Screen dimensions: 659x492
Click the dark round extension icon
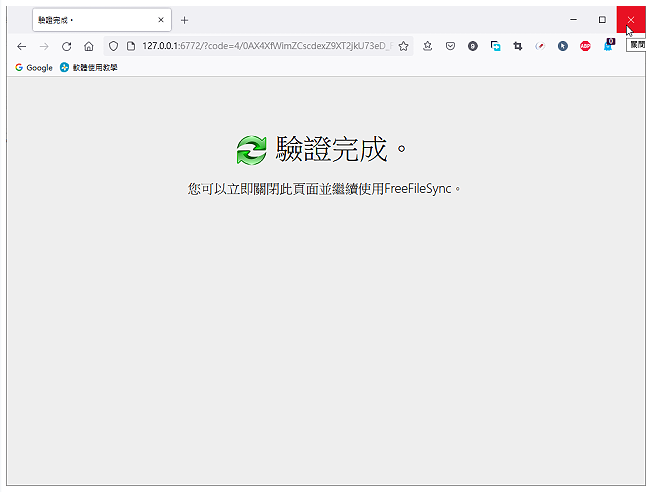(x=473, y=46)
